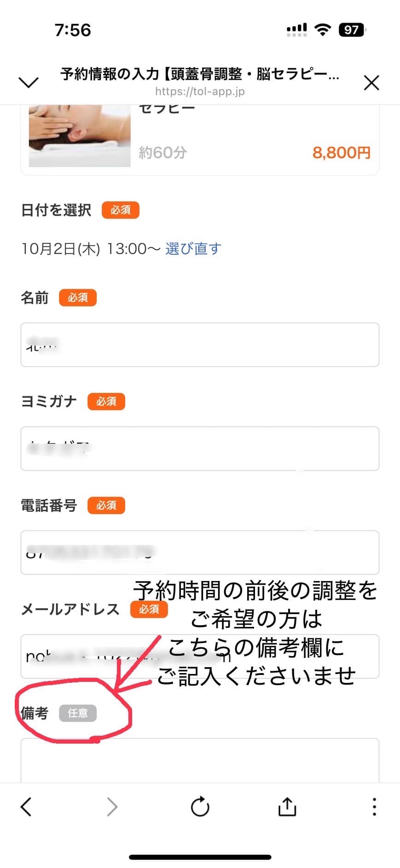The width and height of the screenshot is (400, 868).
Task: Reload the page with the refresh icon
Action: 200,807
